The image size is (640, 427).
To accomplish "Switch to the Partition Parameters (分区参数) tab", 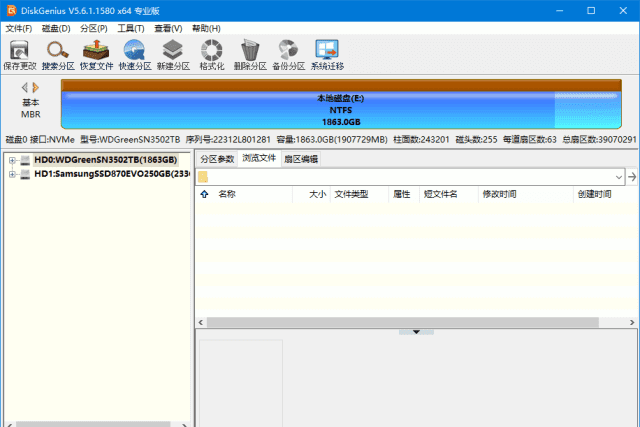I will point(217,159).
